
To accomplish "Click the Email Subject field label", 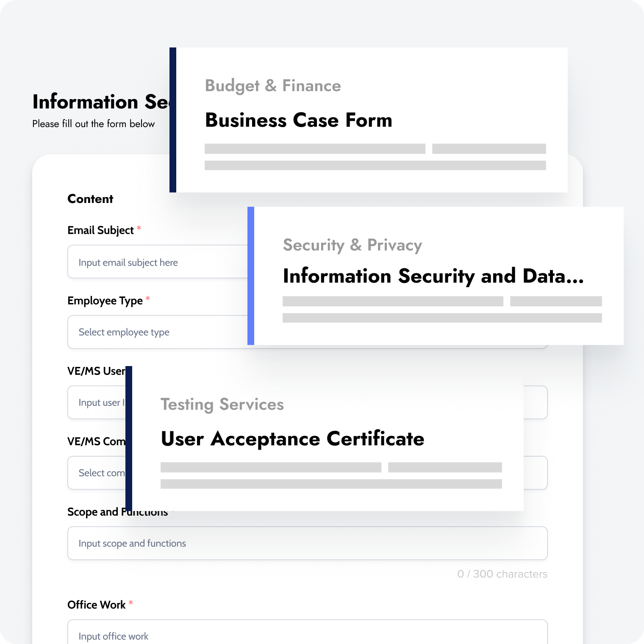I will point(100,230).
